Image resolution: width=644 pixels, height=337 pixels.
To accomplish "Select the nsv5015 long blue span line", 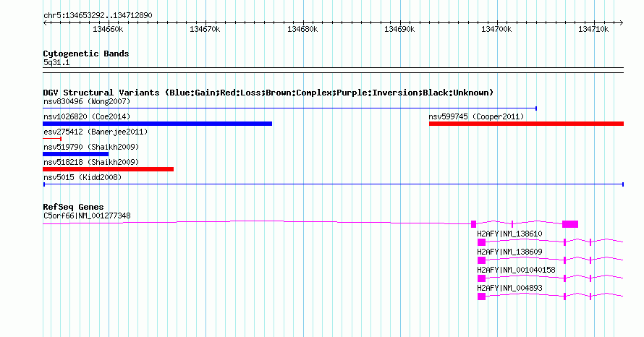I will point(334,184).
